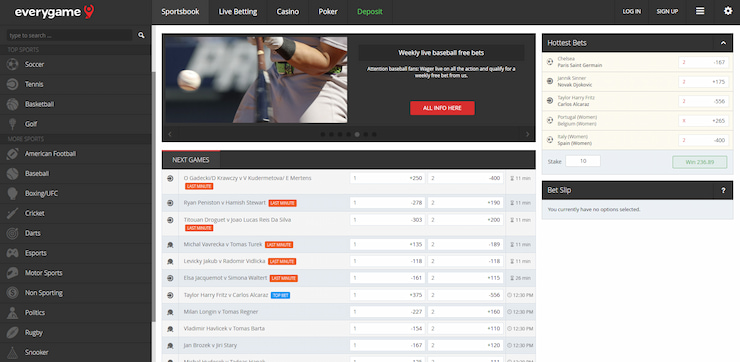The width and height of the screenshot is (740, 362).
Task: Click the Soccer ball icon in sidebar
Action: 13,65
